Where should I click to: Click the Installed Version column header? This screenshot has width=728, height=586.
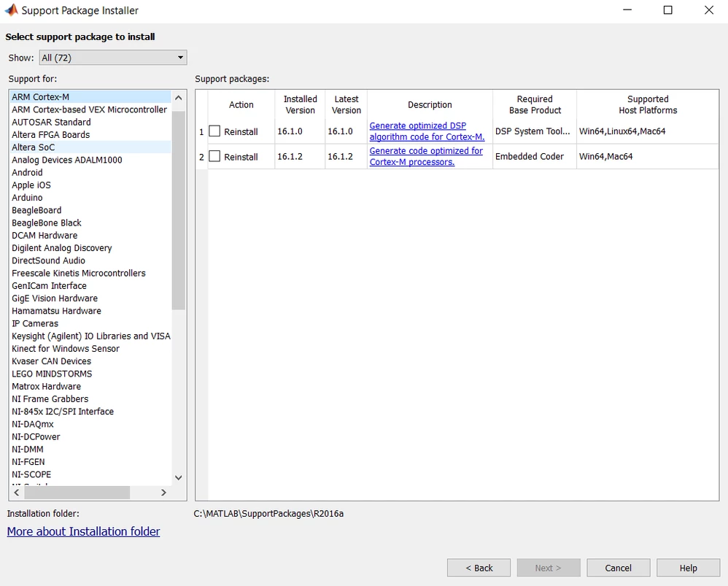(x=300, y=104)
